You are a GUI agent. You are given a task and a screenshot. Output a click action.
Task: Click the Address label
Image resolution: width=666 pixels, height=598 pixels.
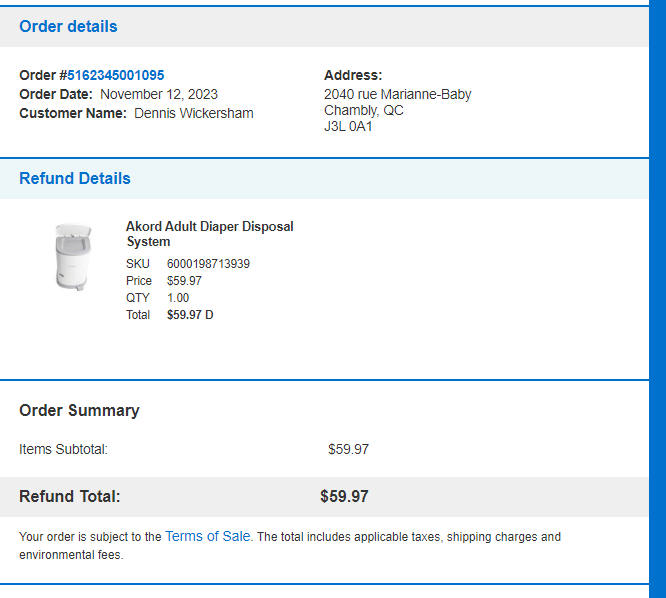click(x=353, y=75)
